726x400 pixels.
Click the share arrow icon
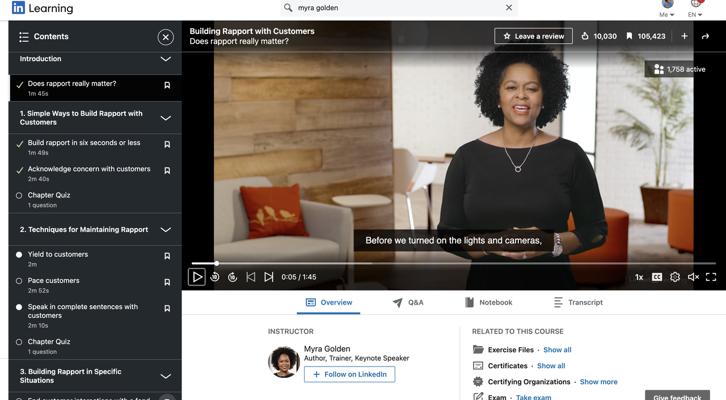click(x=705, y=36)
